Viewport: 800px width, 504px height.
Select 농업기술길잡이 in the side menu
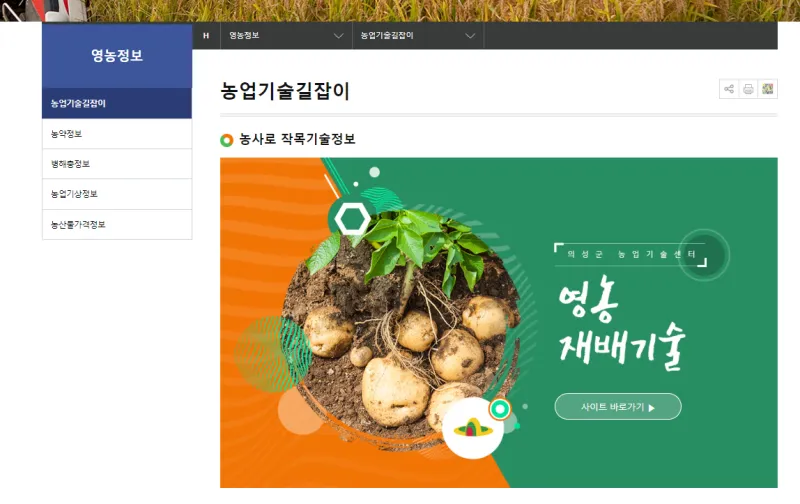click(x=117, y=104)
